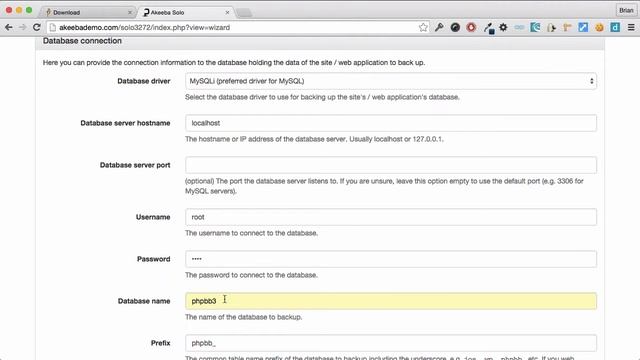
Task: Click the Database name field with phpbb3
Action: pyautogui.click(x=391, y=301)
